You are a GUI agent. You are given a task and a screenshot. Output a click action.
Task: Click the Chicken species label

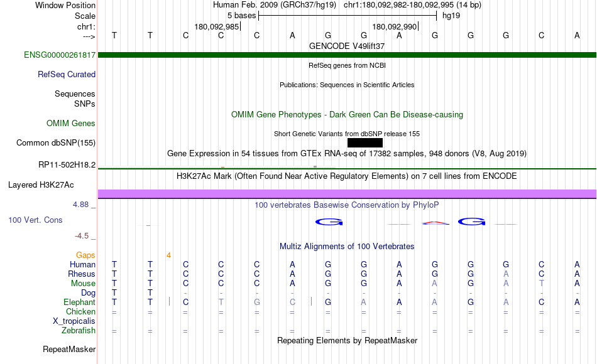[80, 311]
